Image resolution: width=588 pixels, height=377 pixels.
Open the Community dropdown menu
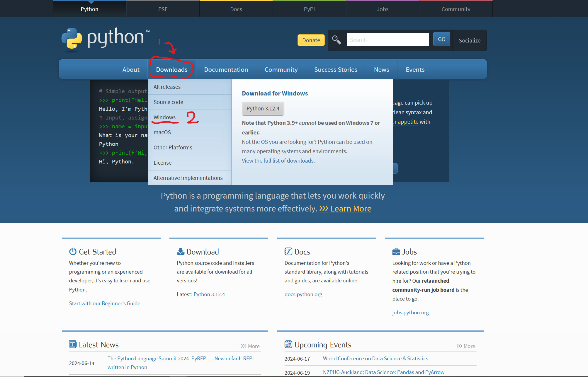pyautogui.click(x=281, y=69)
